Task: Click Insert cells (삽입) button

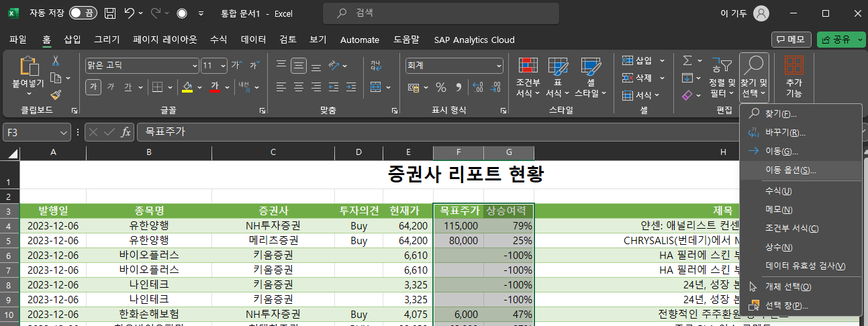Action: (x=638, y=60)
